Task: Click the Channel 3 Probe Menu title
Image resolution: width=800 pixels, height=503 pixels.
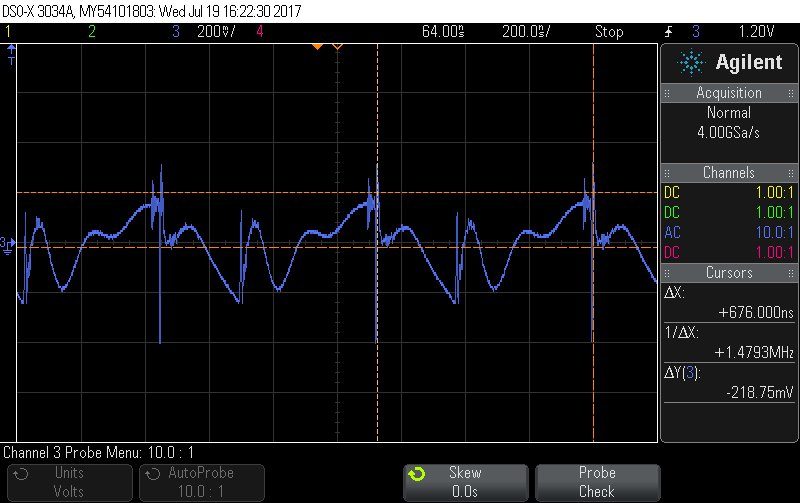Action: [x=98, y=452]
